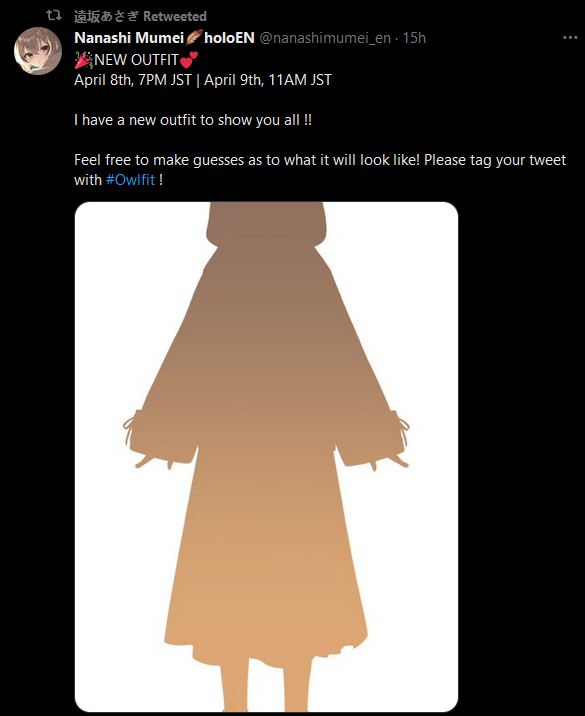585x716 pixels.
Task: Open the 遠坂あさぎ Retweeted link
Action: (140, 16)
